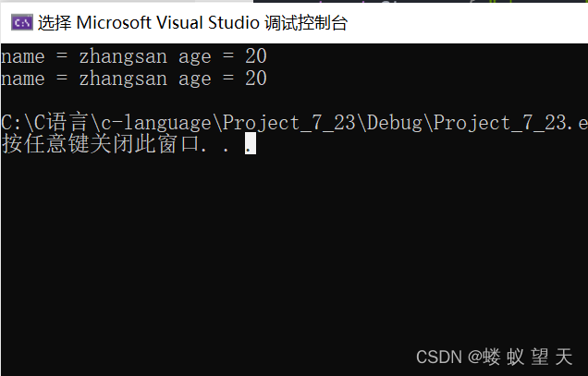Click the white blinking cursor block
The width and height of the screenshot is (588, 376).
pyautogui.click(x=251, y=143)
